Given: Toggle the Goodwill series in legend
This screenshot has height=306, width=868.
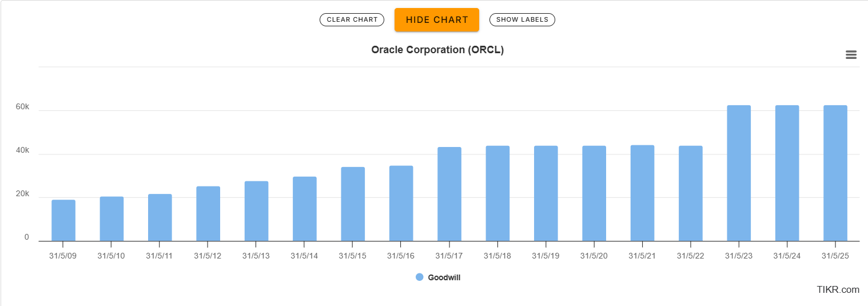Looking at the screenshot, I should (438, 277).
